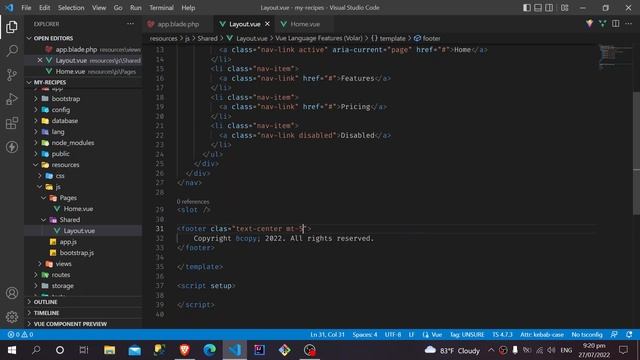This screenshot has height=360, width=640.
Task: Expand the database folder
Action: pyautogui.click(x=36, y=121)
